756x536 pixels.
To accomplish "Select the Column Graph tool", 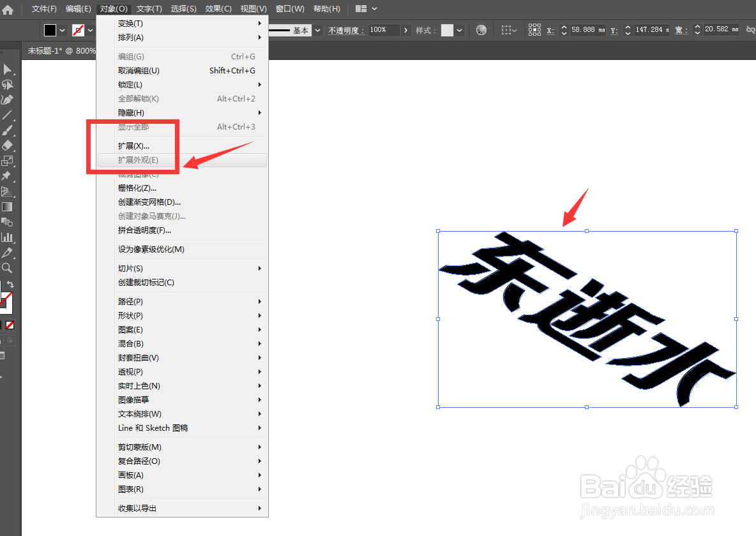I will (x=7, y=237).
